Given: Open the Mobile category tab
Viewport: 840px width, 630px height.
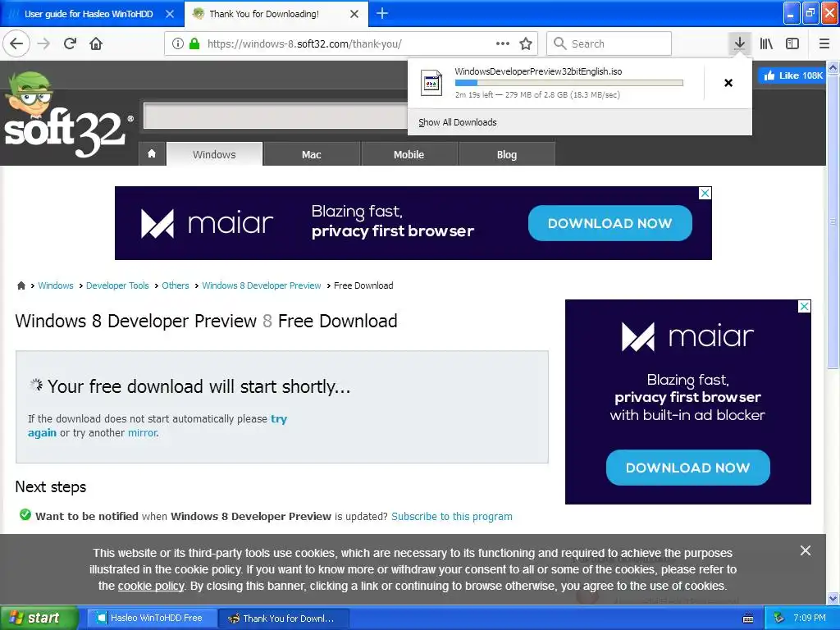Looking at the screenshot, I should 409,154.
